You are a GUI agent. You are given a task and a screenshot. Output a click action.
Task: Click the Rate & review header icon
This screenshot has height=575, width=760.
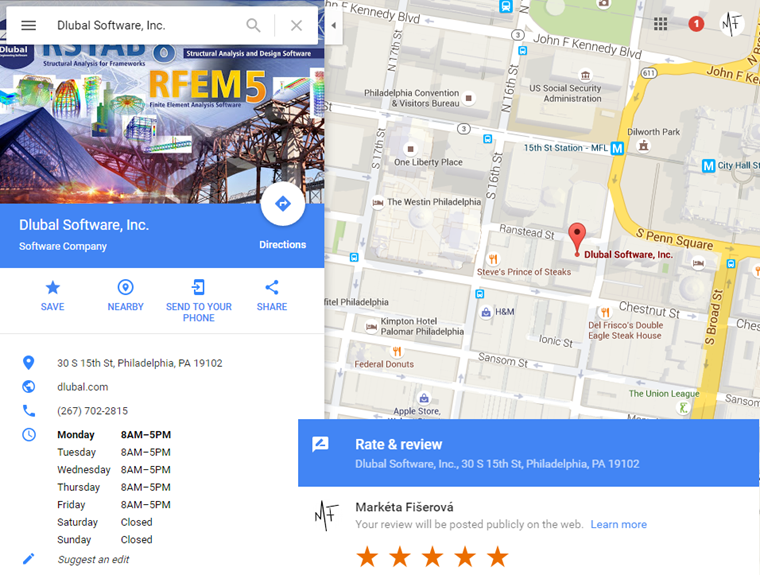click(320, 444)
